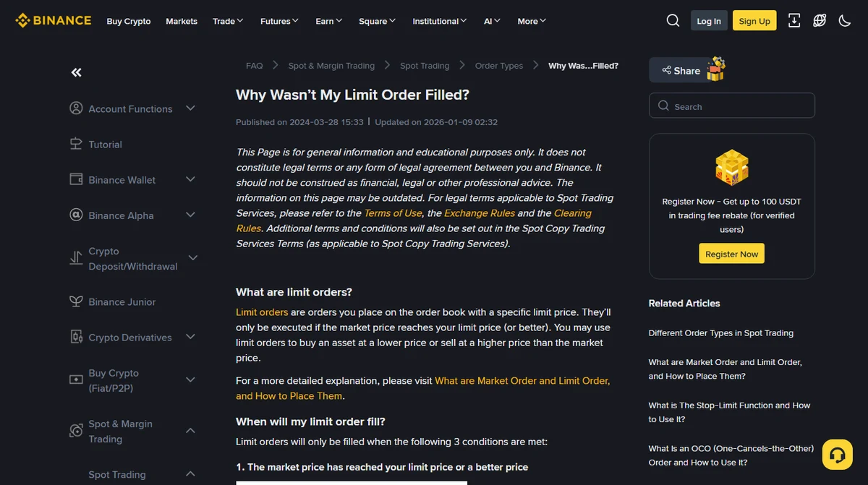Go to Buy Crypto in top navigation
The height and width of the screenshot is (485, 868).
[x=129, y=21]
